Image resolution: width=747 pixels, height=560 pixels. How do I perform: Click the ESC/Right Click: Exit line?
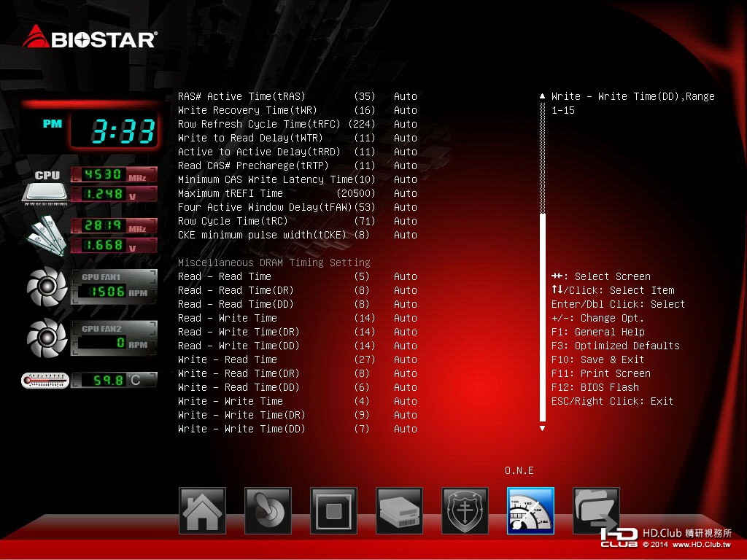point(612,401)
